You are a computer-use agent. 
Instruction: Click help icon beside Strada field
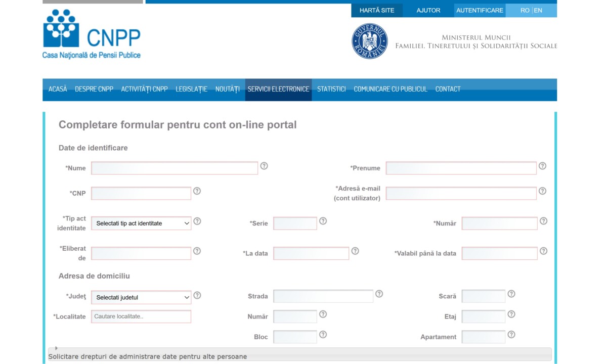379,294
